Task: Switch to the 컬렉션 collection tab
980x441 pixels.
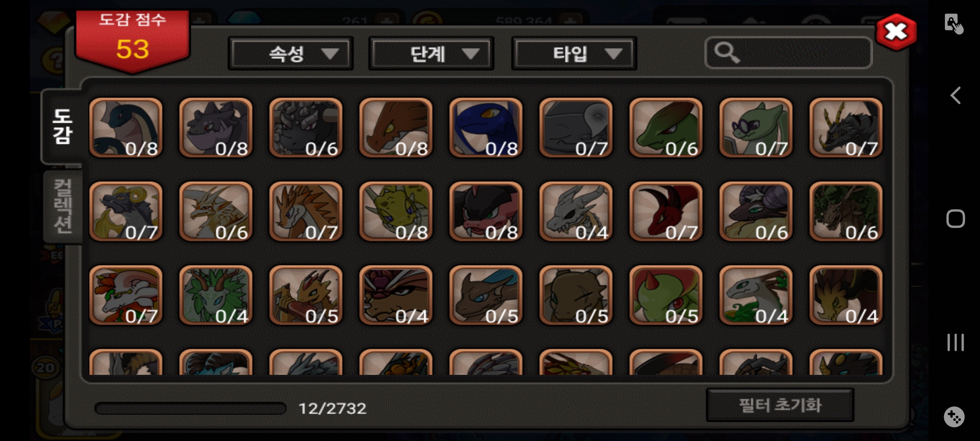Action: coord(63,207)
